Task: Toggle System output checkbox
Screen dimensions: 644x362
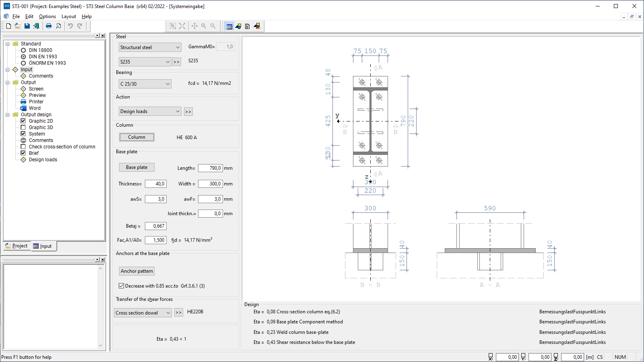Action: [23, 134]
